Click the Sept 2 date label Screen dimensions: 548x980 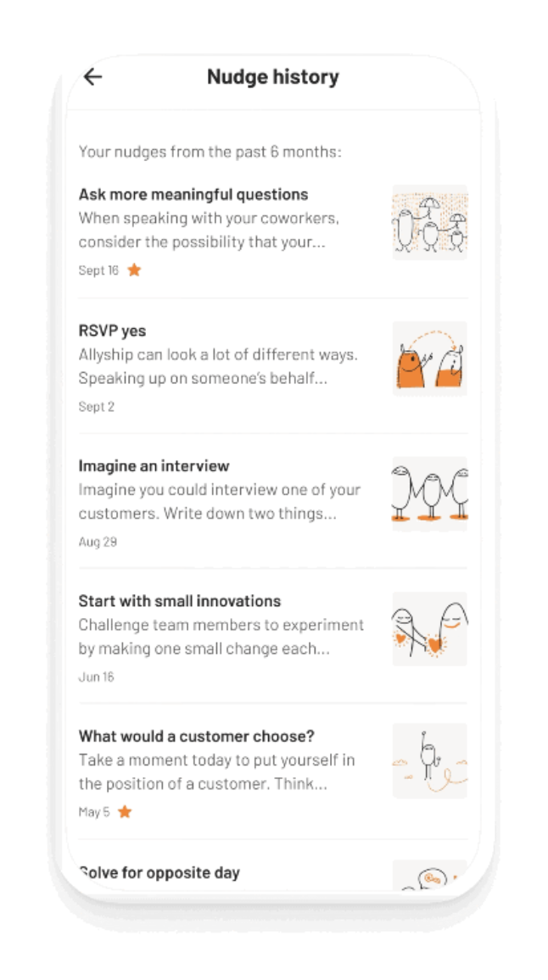tap(97, 407)
